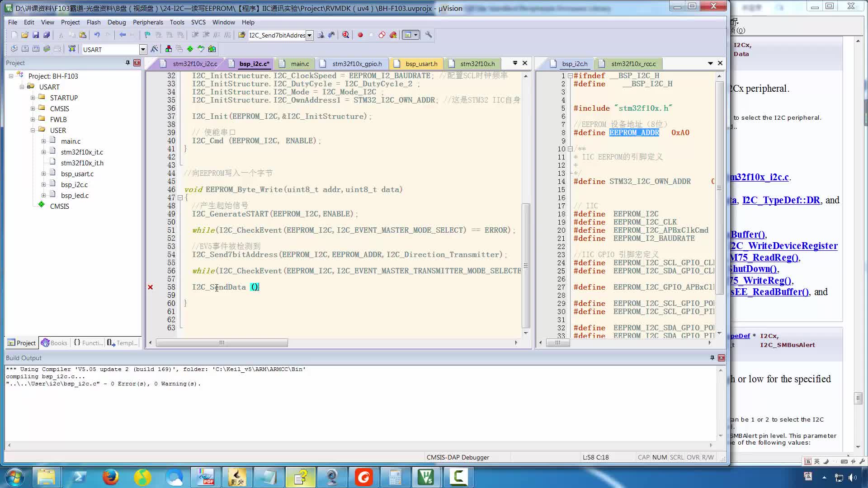
Task: Pin the Project panel
Action: [127, 63]
